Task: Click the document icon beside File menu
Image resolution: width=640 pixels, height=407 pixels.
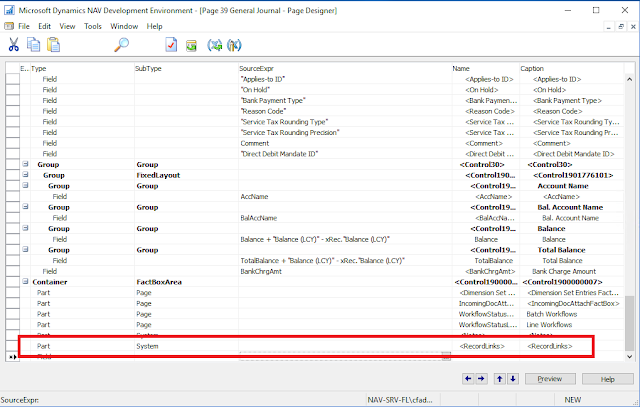Action: point(9,26)
